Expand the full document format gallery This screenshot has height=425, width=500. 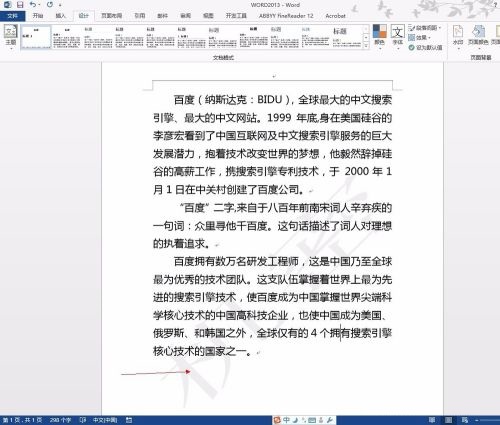366,46
